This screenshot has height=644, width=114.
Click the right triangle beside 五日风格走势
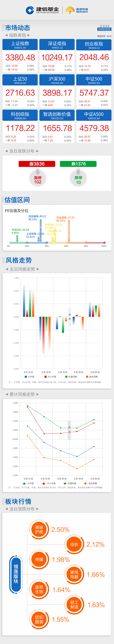coord(38,269)
